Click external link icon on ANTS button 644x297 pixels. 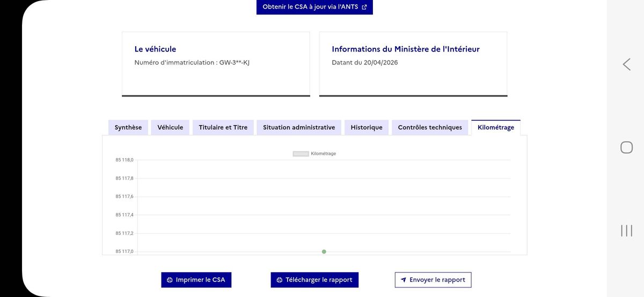click(x=364, y=7)
